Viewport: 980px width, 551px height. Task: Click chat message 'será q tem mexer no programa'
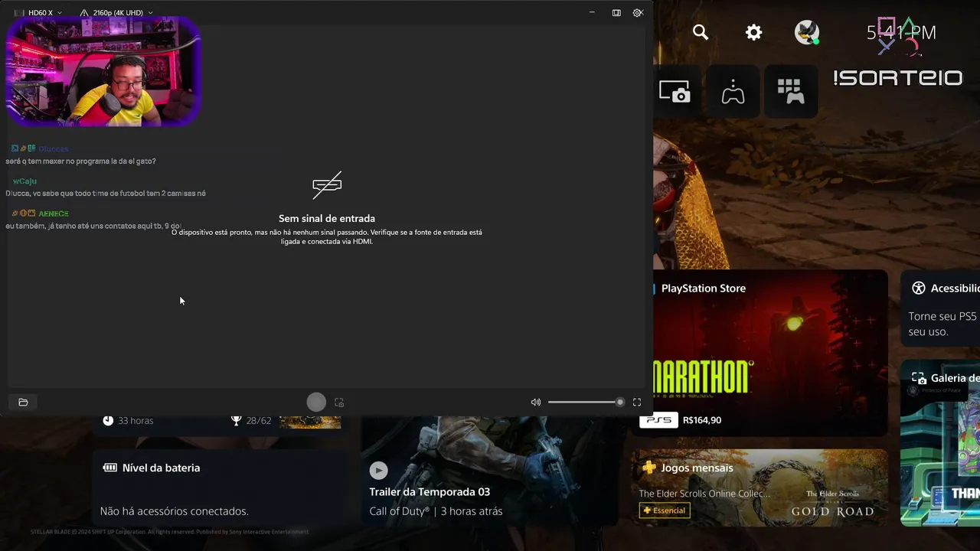click(80, 161)
